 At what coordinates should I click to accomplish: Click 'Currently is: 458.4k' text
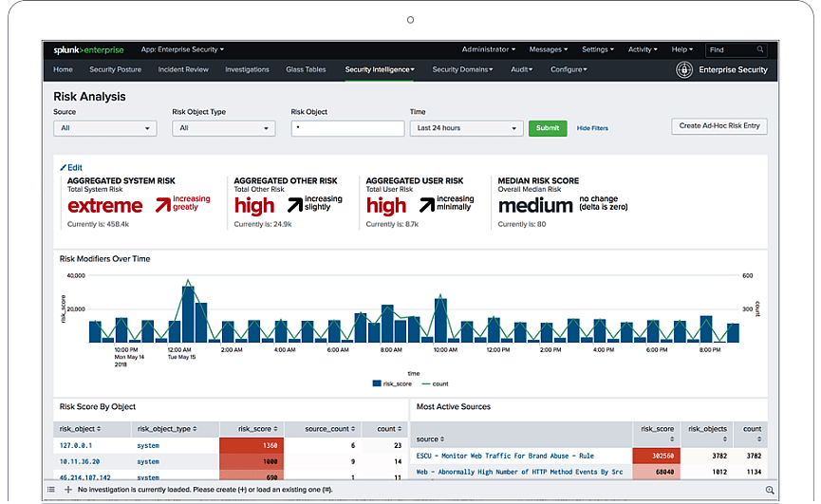[x=98, y=224]
